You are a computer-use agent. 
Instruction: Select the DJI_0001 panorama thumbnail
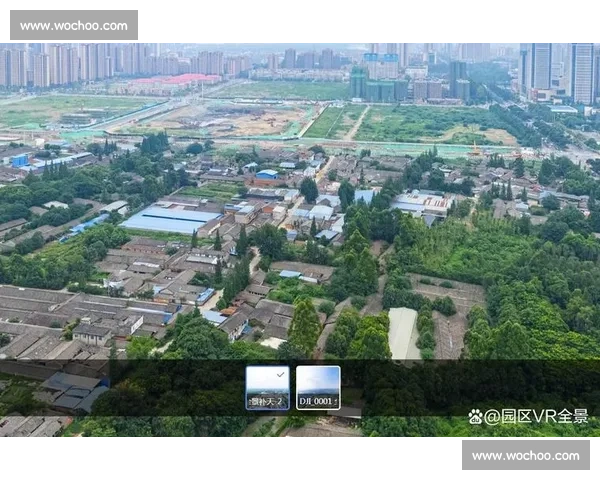coord(318,388)
